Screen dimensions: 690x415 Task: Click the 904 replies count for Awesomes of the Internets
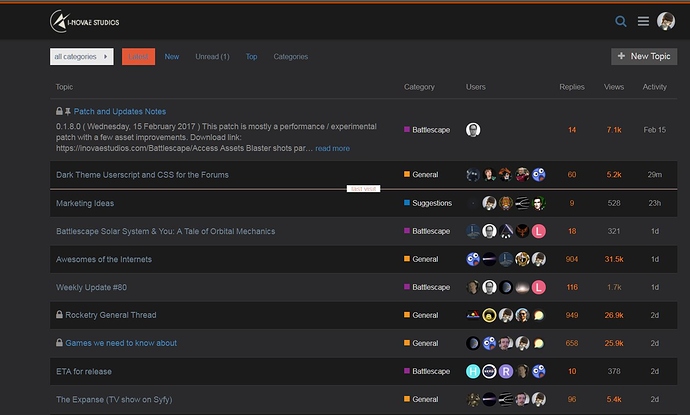point(572,259)
